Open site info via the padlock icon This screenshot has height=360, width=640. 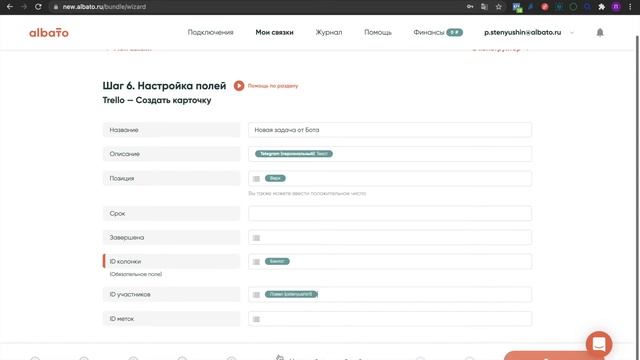tap(56, 7)
